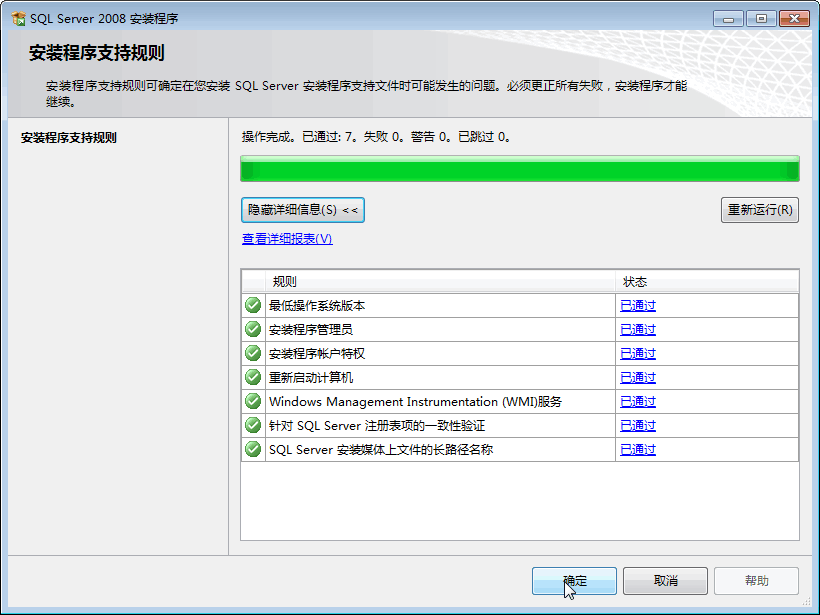Click the green check icon for 最低操作系统版本
The width and height of the screenshot is (820, 615).
coord(253,305)
